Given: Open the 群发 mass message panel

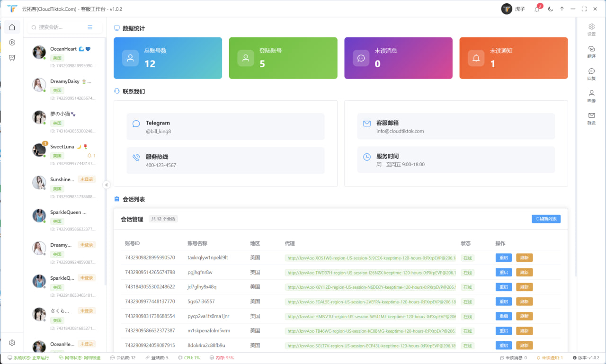Looking at the screenshot, I should click(x=591, y=118).
